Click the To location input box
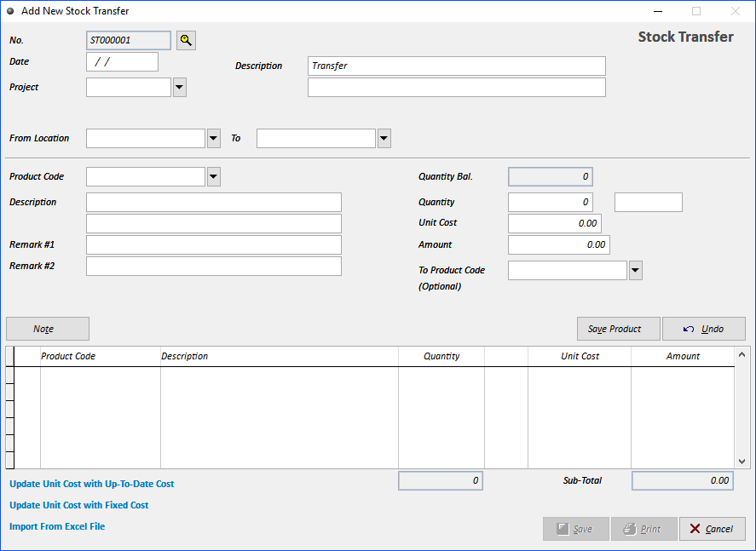Viewport: 756px width, 551px height. click(316, 138)
